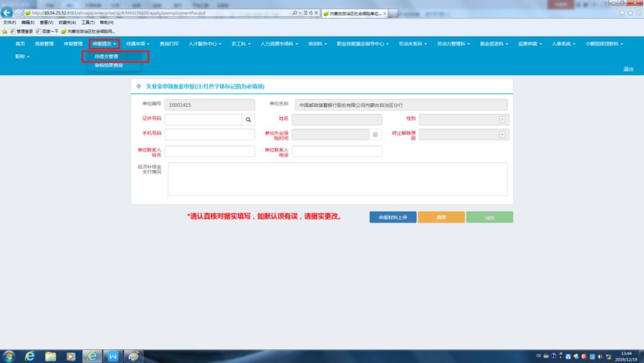This screenshot has width=644, height=363.
Task: Open the 人才服务中心 dropdown menu
Action: tap(205, 44)
